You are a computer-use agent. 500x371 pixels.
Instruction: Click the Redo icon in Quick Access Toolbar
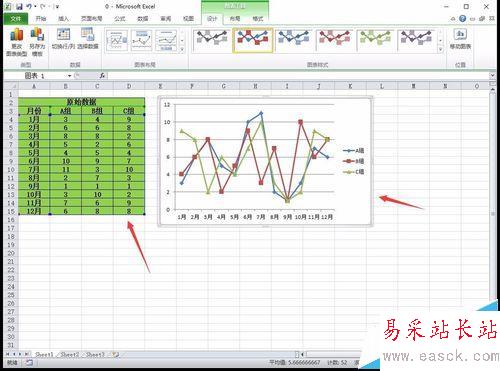(x=43, y=6)
